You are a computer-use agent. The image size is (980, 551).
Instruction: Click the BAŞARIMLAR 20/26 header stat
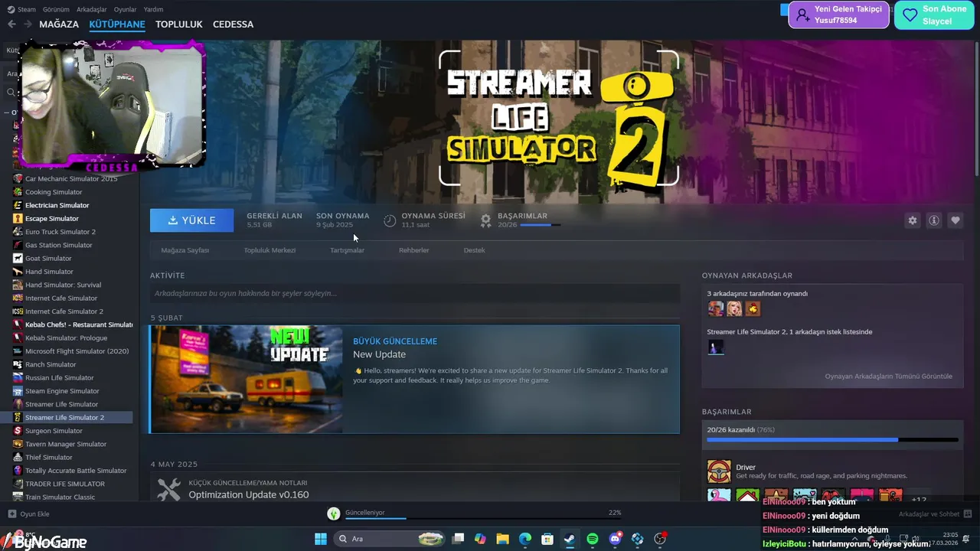point(521,220)
